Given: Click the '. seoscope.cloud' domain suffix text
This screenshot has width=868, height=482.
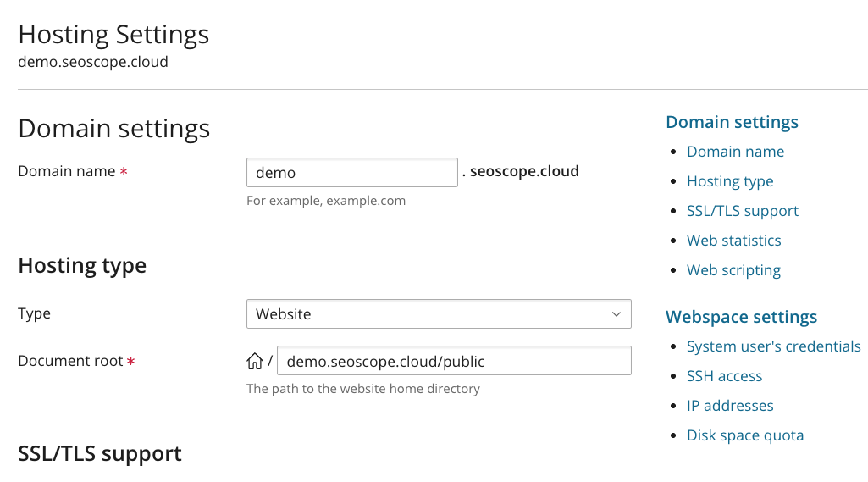Looking at the screenshot, I should (520, 171).
